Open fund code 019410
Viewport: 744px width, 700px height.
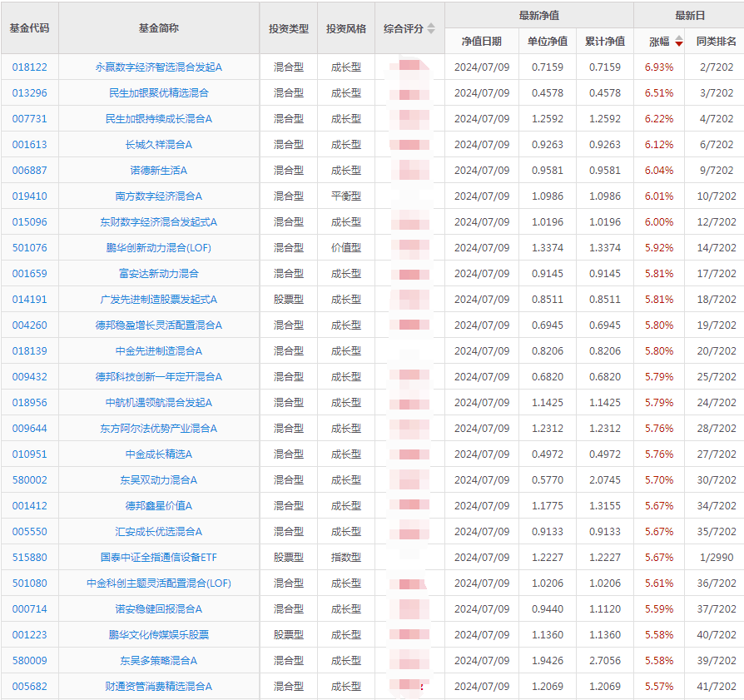(29, 196)
